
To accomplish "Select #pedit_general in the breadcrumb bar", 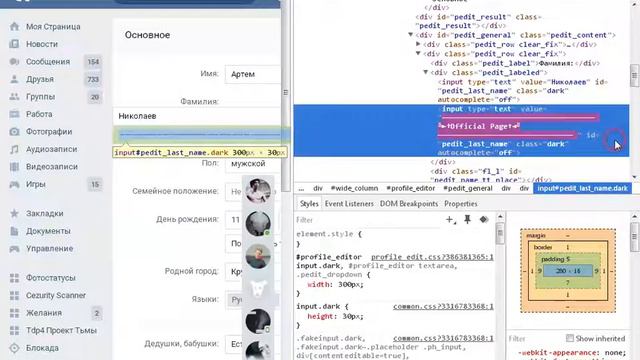I will [x=468, y=188].
